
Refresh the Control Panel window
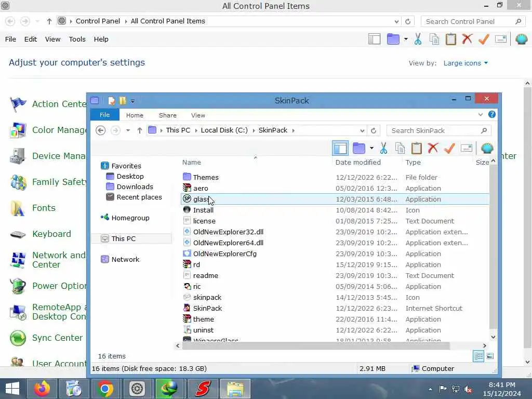pyautogui.click(x=408, y=21)
